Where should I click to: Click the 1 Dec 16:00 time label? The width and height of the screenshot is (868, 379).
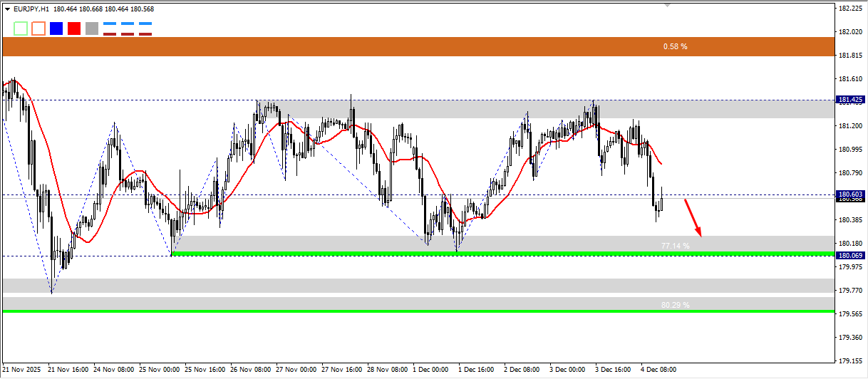pos(477,370)
